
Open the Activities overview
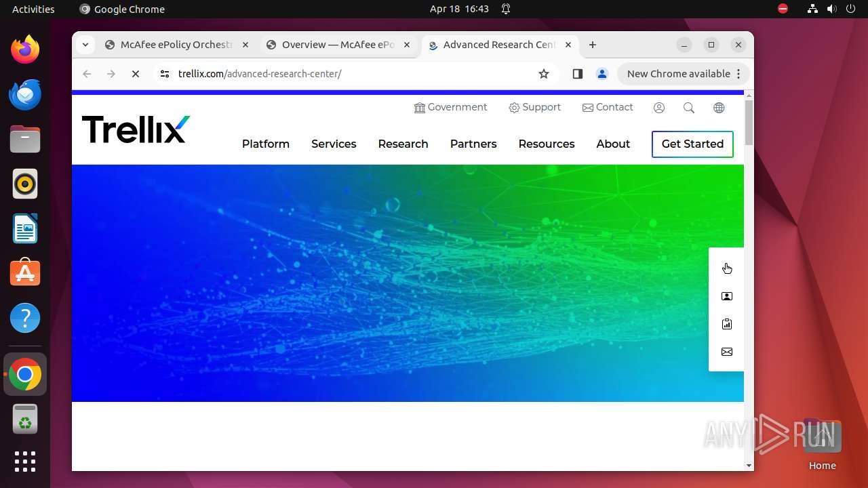pos(33,9)
